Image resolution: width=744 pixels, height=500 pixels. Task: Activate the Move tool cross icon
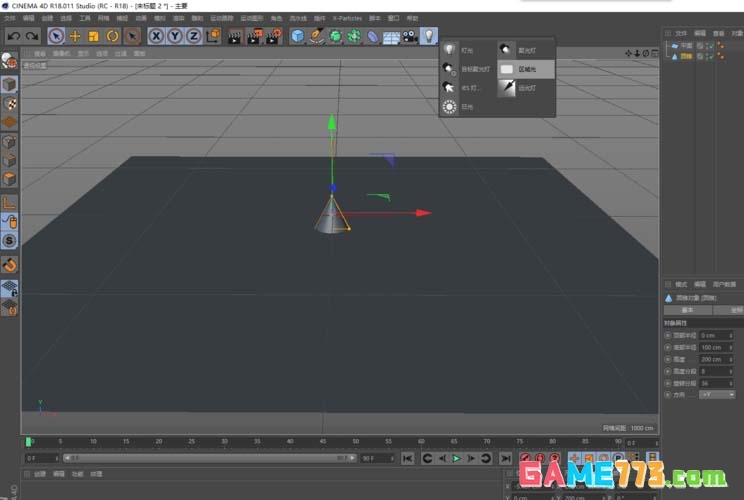point(75,36)
